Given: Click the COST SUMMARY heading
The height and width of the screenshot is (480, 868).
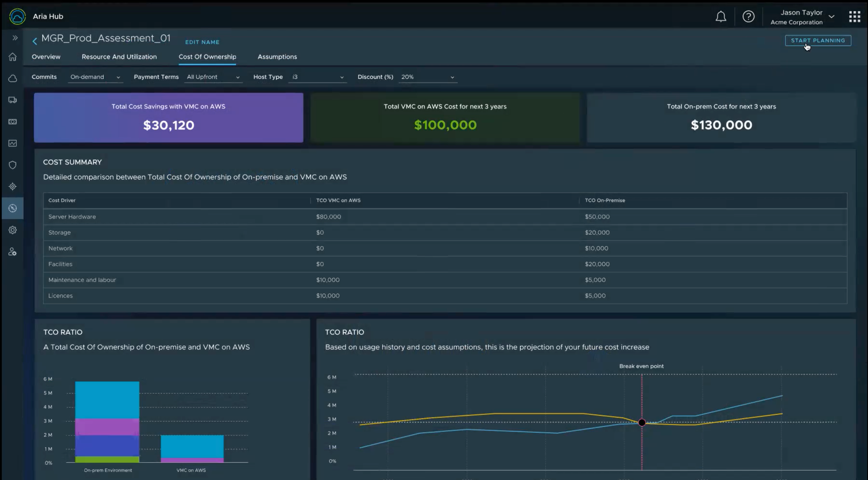Looking at the screenshot, I should 72,162.
